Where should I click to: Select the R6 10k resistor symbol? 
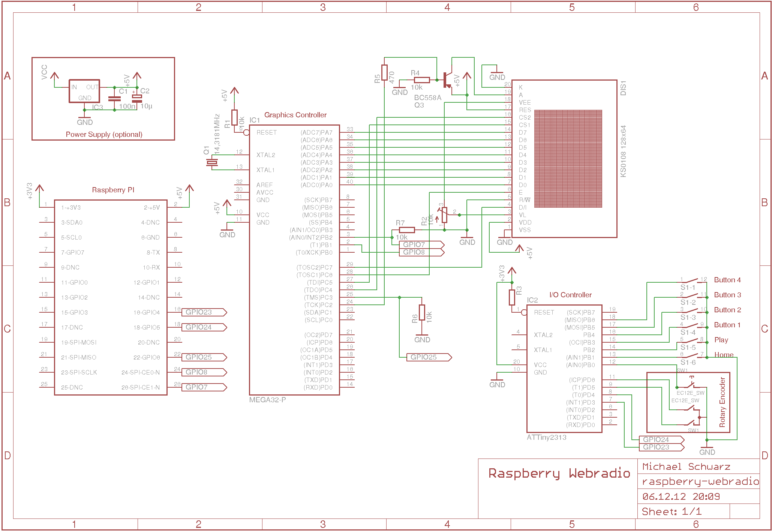point(422,312)
